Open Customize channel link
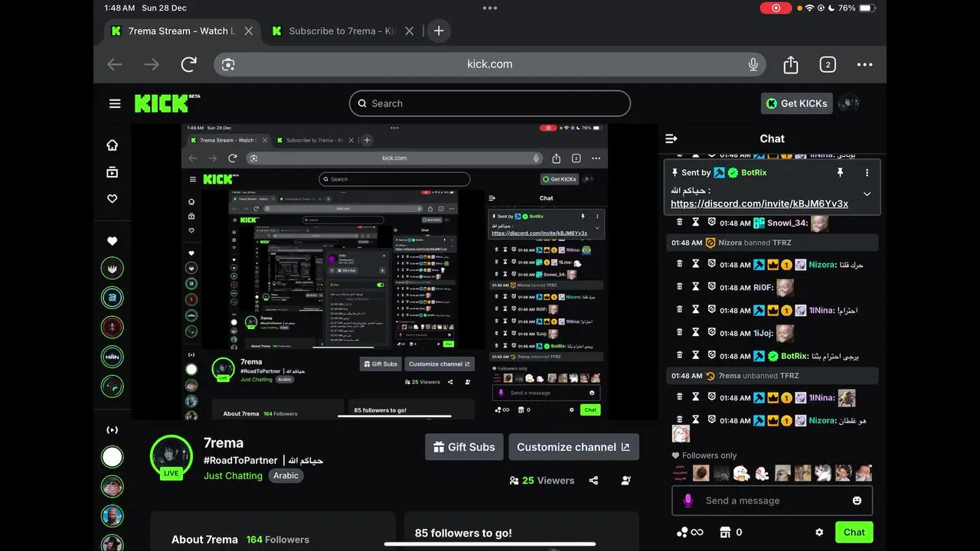980x551 pixels. click(573, 447)
